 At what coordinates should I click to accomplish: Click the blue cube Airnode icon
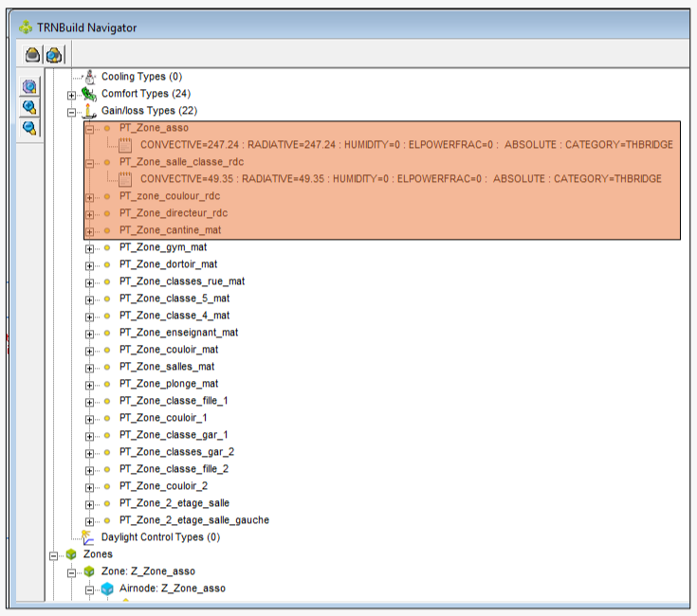pyautogui.click(x=107, y=589)
